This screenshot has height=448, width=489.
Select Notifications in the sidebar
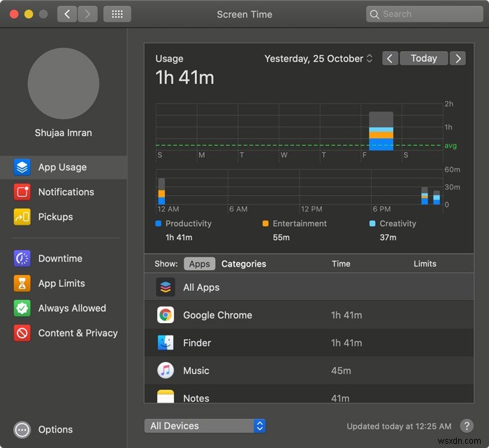64,192
